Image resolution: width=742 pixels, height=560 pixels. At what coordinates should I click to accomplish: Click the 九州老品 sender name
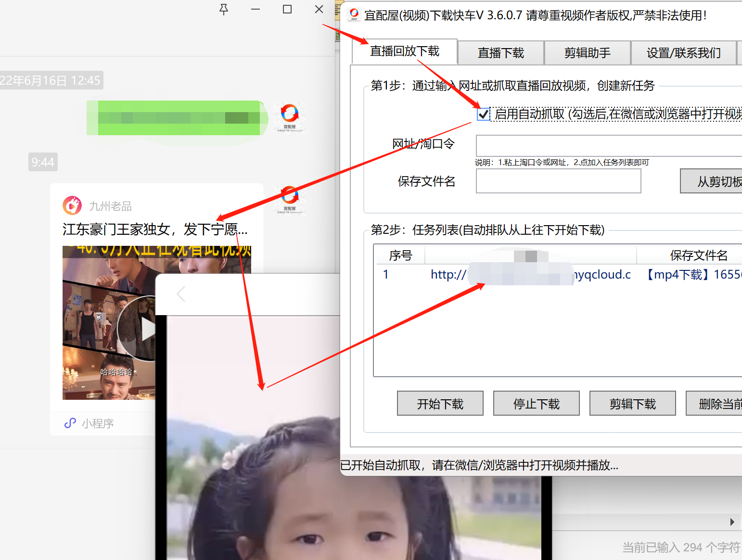point(111,206)
